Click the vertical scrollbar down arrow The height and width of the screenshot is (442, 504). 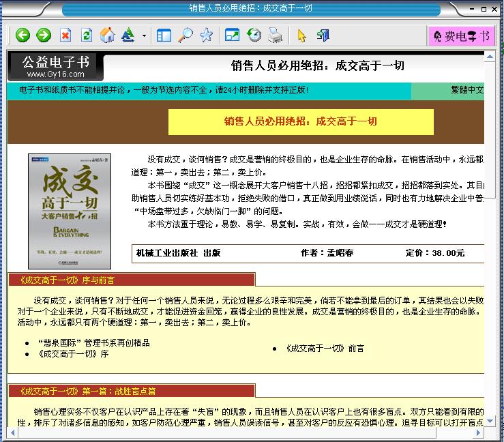coord(490,422)
